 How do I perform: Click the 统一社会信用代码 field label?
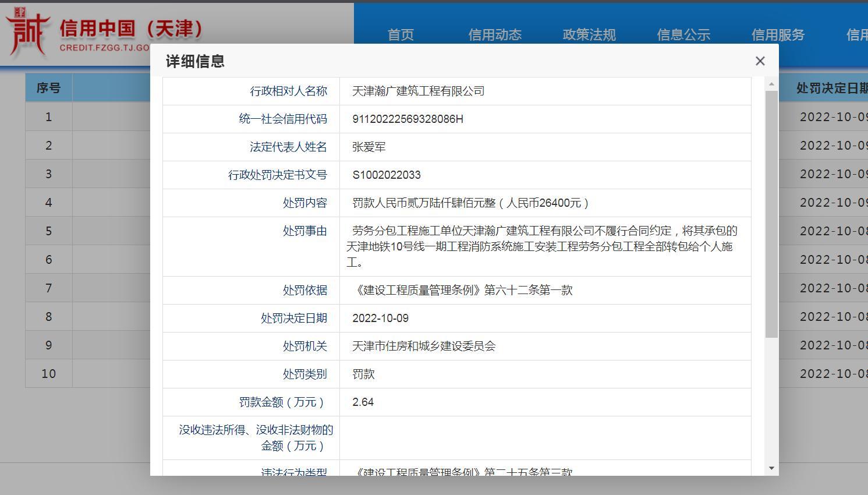coord(283,119)
